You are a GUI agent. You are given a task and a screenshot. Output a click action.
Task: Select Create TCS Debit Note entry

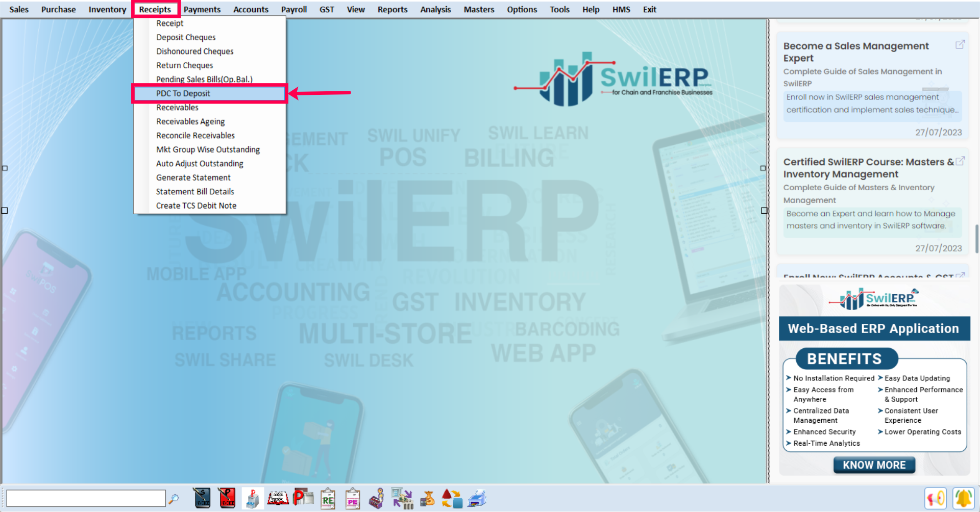coord(210,206)
